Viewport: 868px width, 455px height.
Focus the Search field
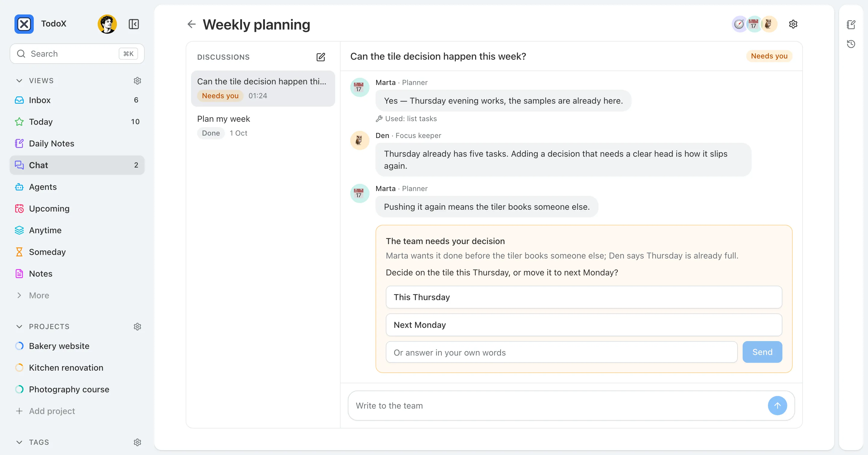(77, 54)
